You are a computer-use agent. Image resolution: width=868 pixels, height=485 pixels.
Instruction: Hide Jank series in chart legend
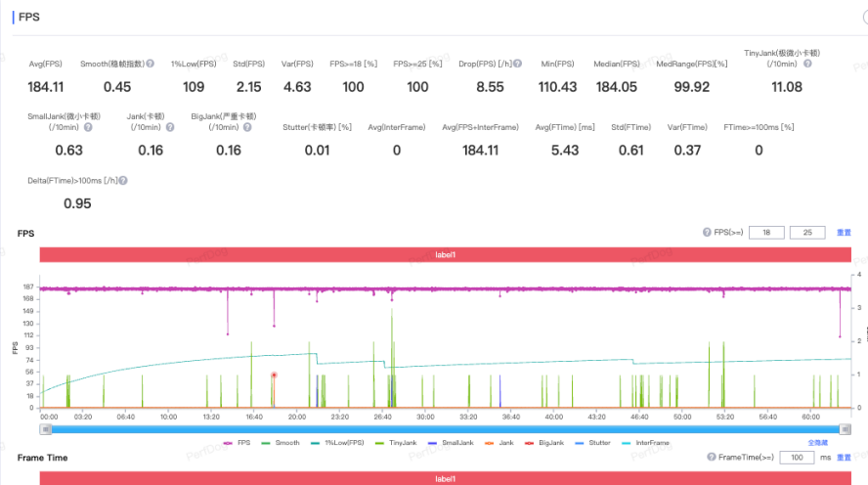(499, 443)
